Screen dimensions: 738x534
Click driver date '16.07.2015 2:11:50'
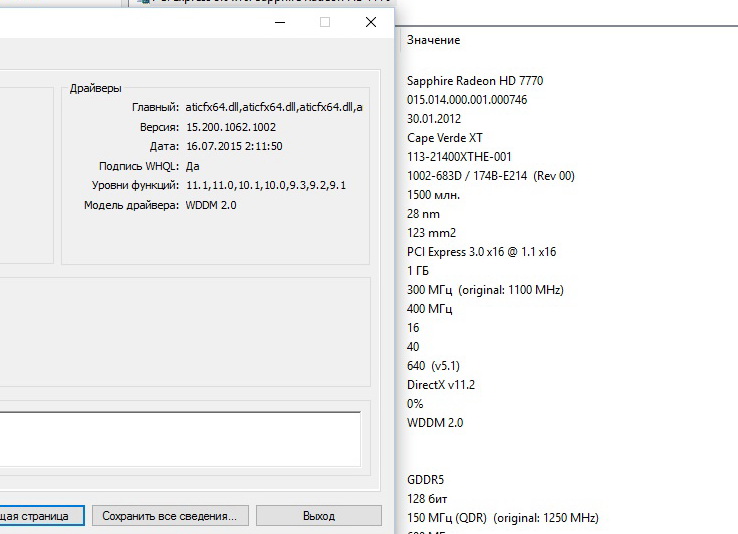click(x=234, y=146)
